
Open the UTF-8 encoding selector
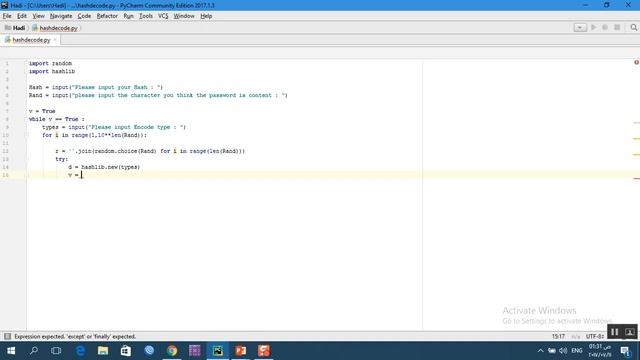click(595, 336)
